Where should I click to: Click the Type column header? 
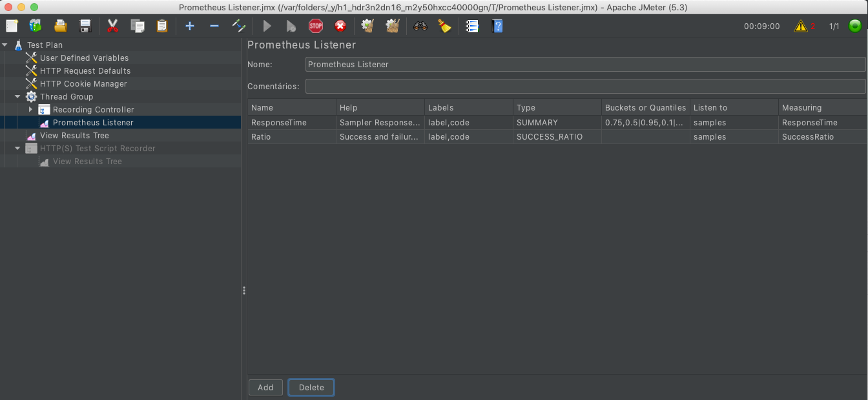[x=557, y=108]
